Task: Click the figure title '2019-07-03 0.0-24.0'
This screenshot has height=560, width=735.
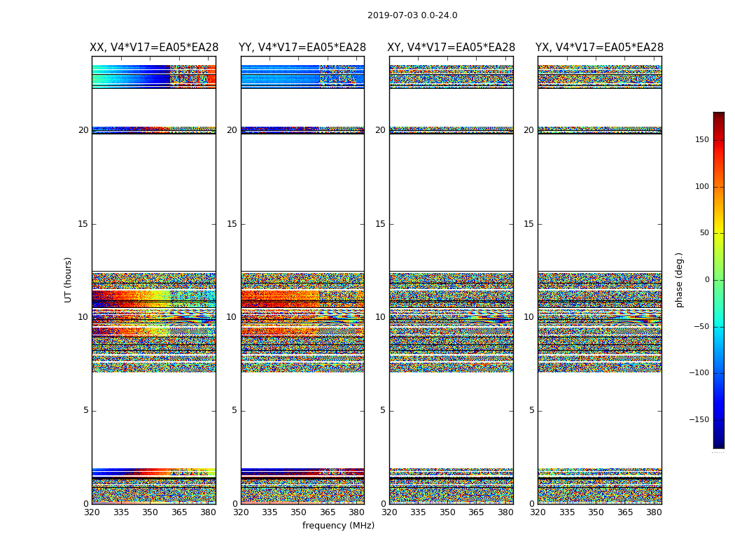Action: [x=412, y=15]
